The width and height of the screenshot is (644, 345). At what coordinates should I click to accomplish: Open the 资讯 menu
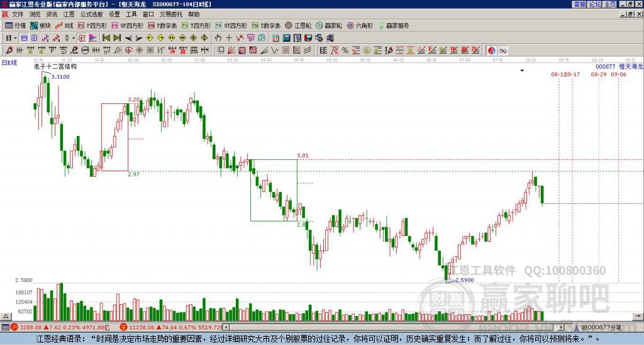coord(52,14)
